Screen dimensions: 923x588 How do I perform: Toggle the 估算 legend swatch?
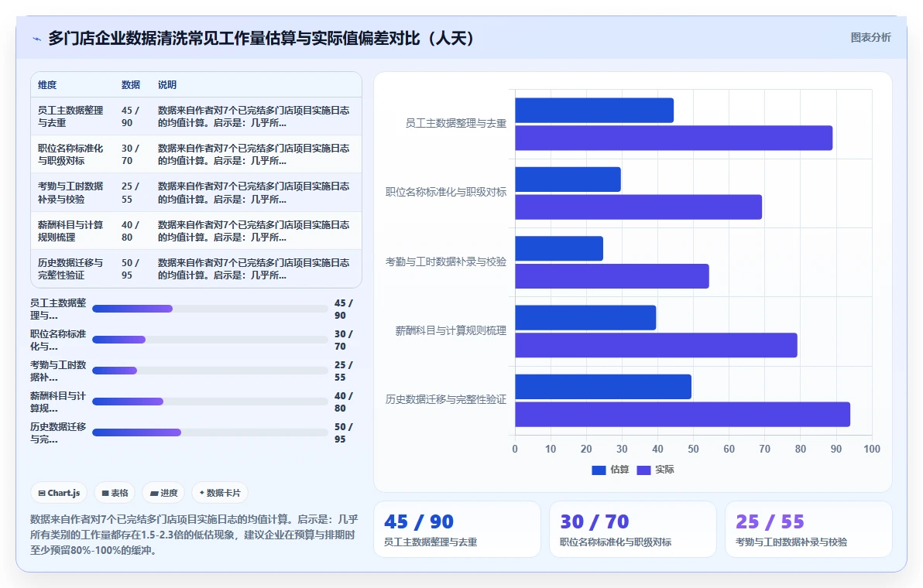(x=599, y=470)
